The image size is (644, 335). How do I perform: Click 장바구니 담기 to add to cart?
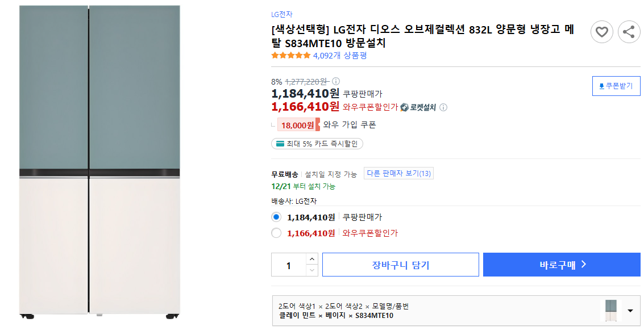pos(400,264)
